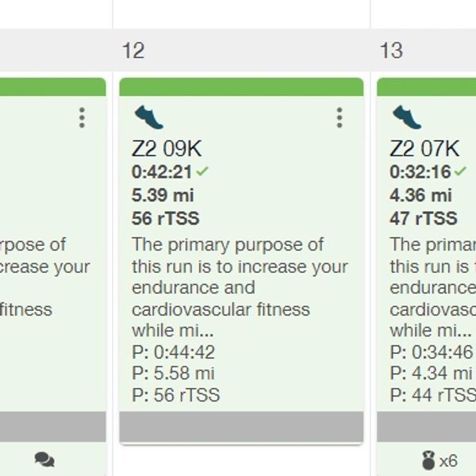Open three-dot menu on the leftmost workout card
The image size is (476, 476).
coord(82,118)
